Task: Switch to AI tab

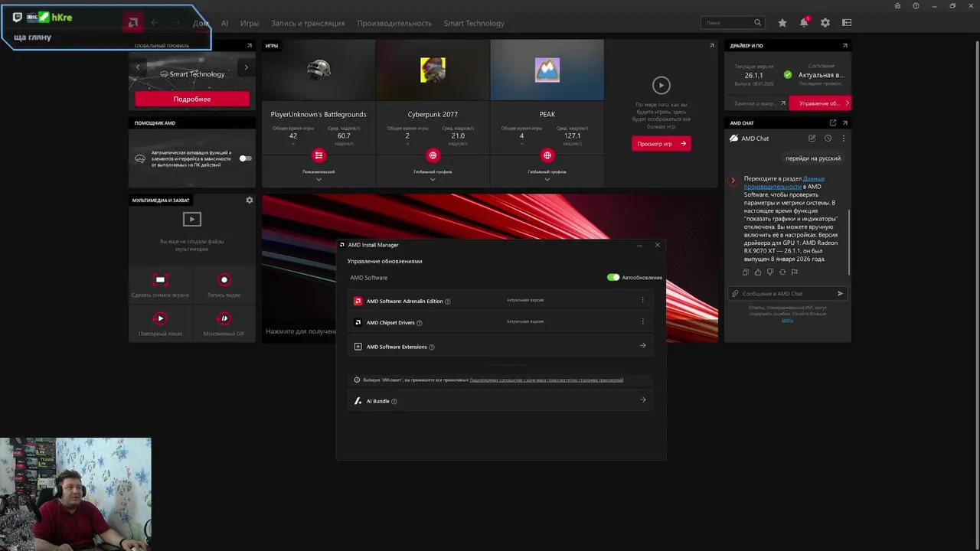Action: (225, 24)
